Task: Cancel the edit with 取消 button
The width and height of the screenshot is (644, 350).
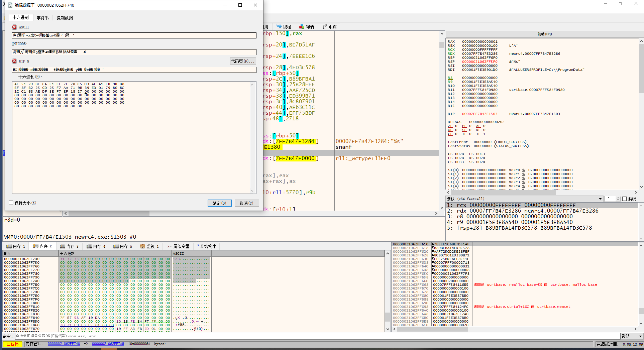Action: [246, 203]
